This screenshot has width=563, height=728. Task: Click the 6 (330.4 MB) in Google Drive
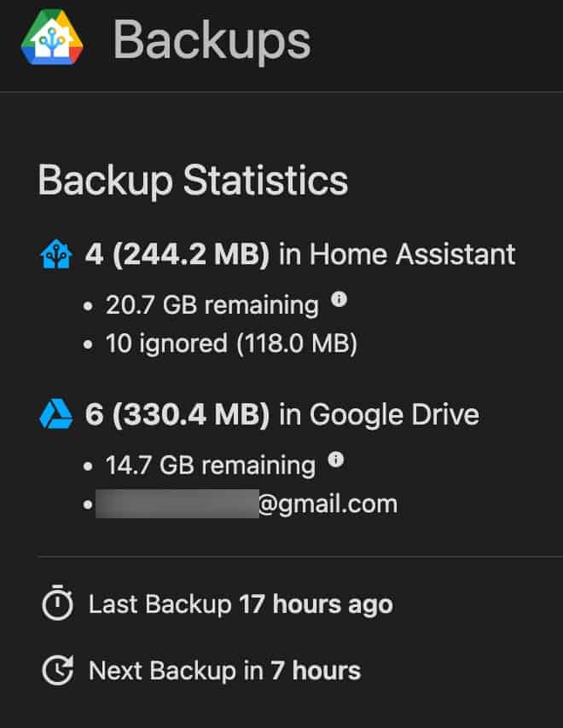coord(282,414)
